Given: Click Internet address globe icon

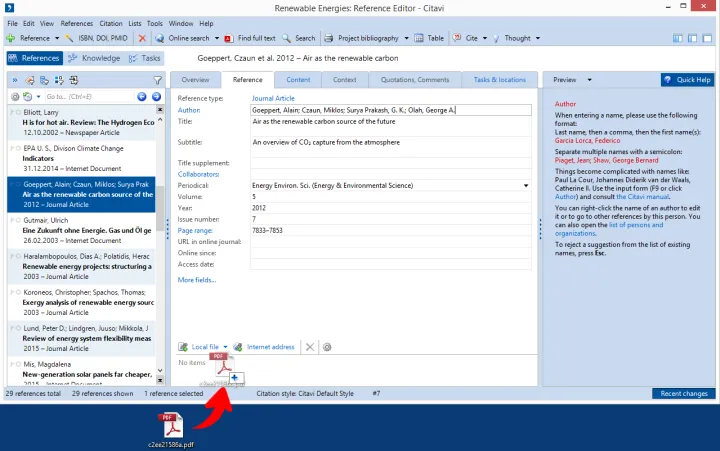Looking at the screenshot, I should 238,347.
